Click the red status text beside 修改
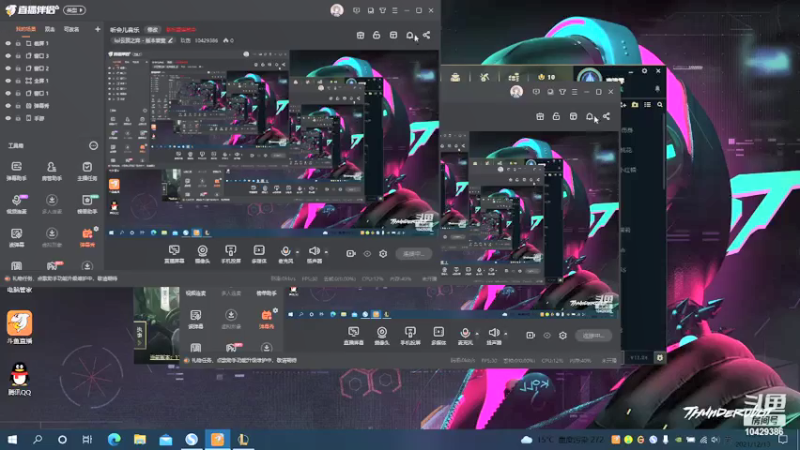The height and width of the screenshot is (450, 800). pyautogui.click(x=181, y=30)
